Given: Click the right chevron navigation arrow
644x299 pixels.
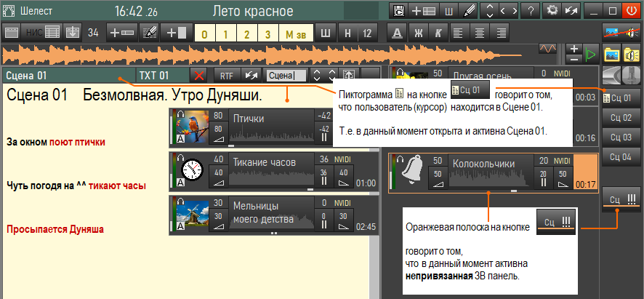Looking at the screenshot, I should tap(514, 11).
